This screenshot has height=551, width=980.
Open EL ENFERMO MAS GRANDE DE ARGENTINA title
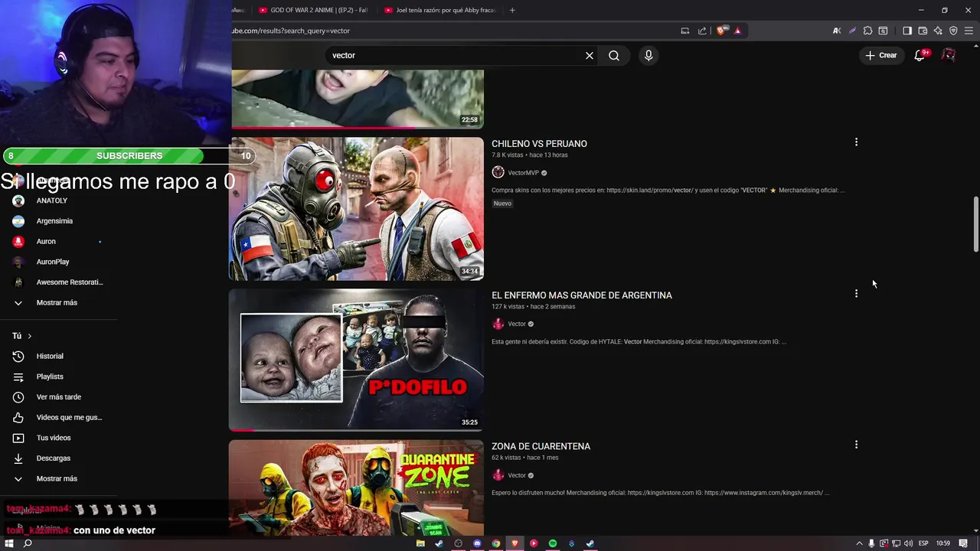tap(582, 295)
